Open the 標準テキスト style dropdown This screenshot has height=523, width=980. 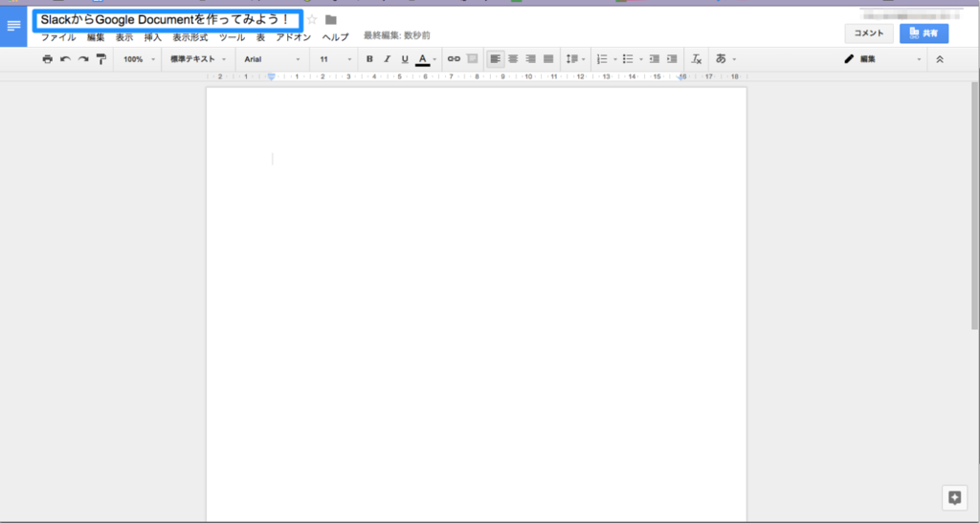point(198,59)
